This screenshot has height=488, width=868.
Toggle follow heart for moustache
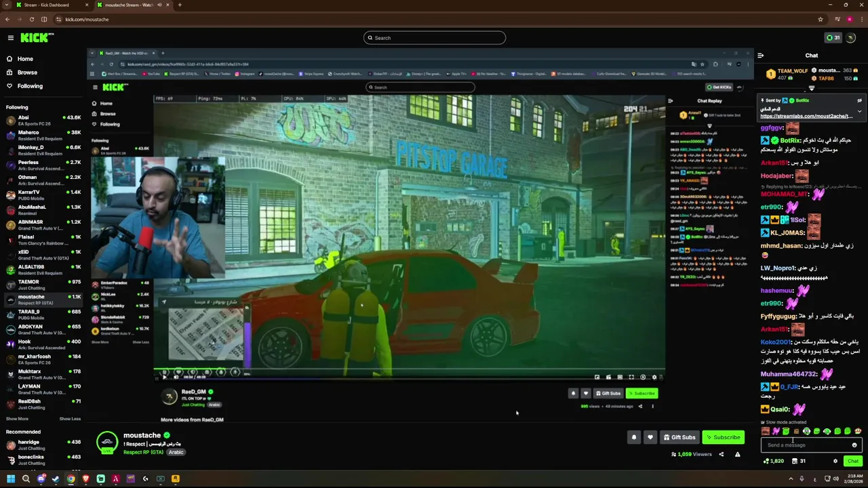(x=650, y=437)
